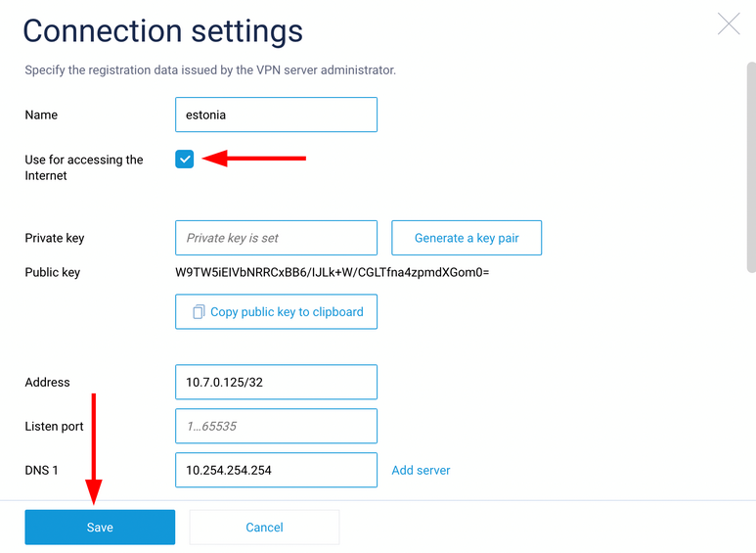The image size is (756, 553).
Task: Click the Name field containing estonia
Action: 276,115
